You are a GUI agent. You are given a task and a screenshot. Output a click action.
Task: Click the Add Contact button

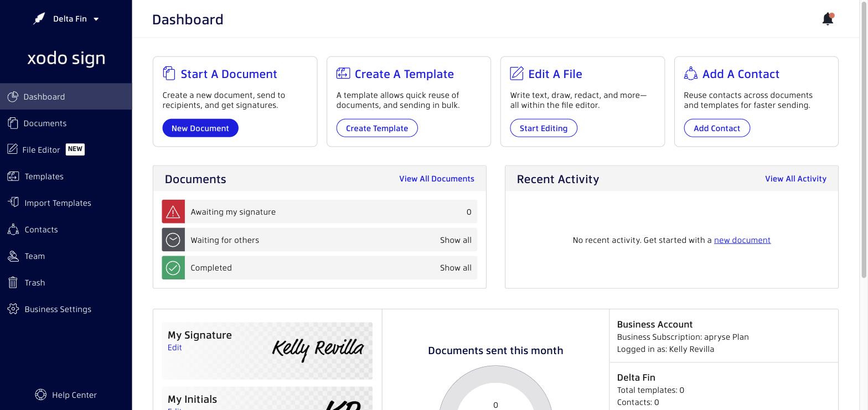717,128
